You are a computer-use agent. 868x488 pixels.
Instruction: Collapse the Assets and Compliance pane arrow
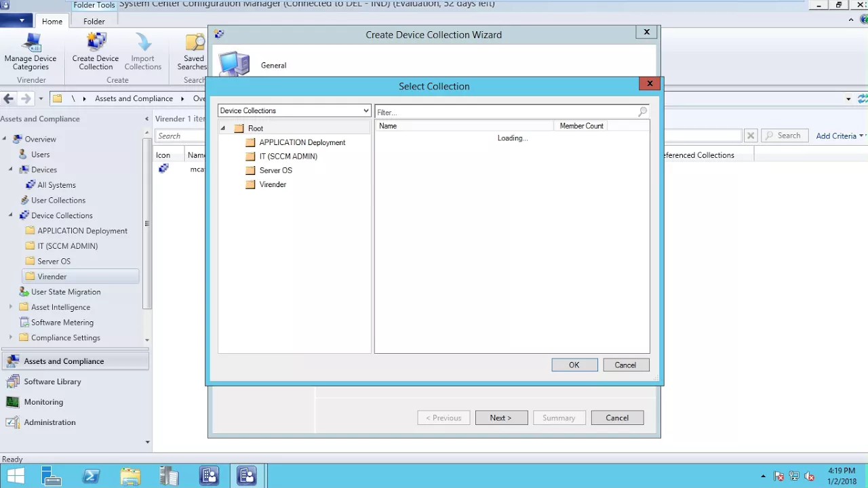(x=147, y=119)
